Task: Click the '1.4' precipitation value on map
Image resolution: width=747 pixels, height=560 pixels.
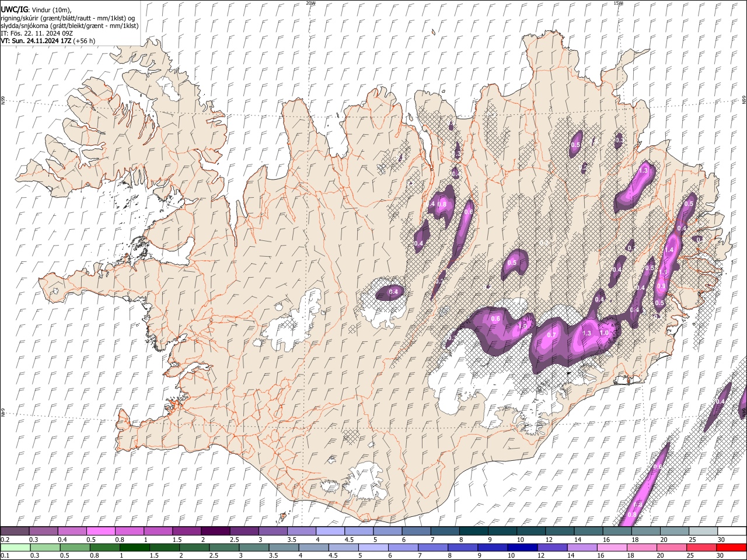Action: 669,250
